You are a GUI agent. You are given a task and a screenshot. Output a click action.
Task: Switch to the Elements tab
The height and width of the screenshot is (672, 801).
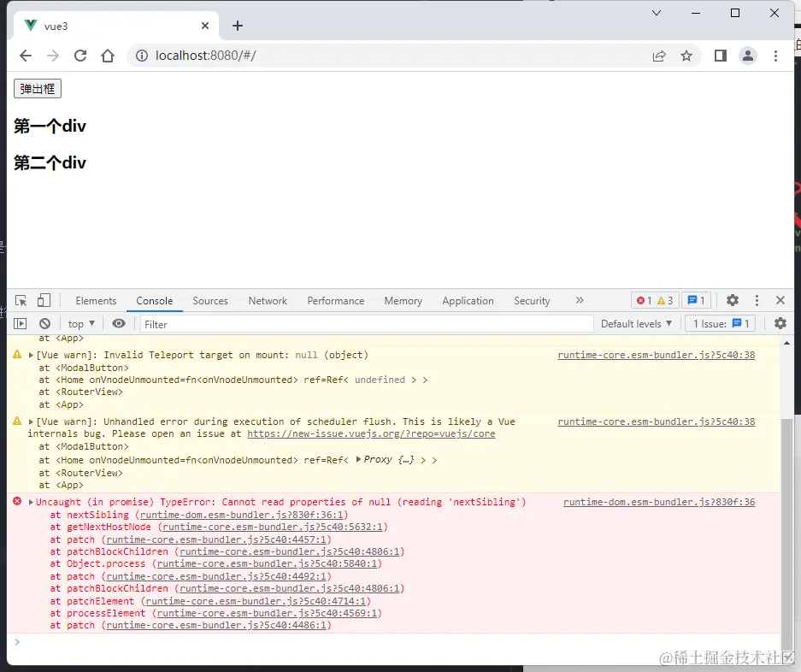tap(96, 301)
